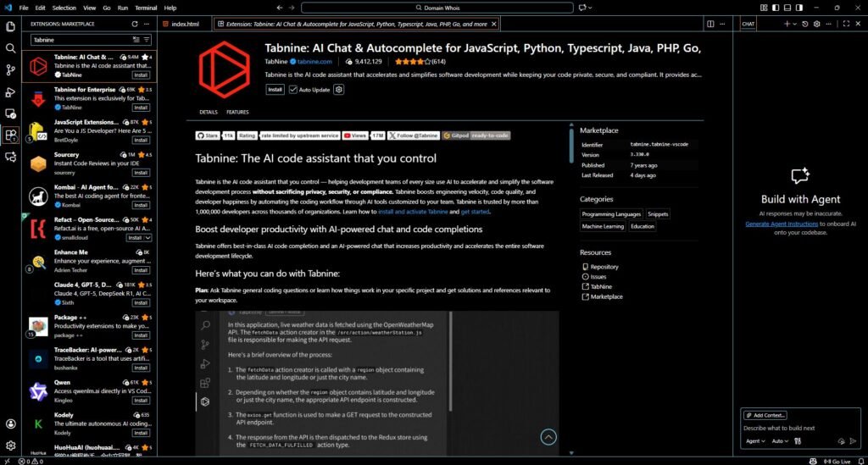Open the Repository resource link

tap(604, 267)
